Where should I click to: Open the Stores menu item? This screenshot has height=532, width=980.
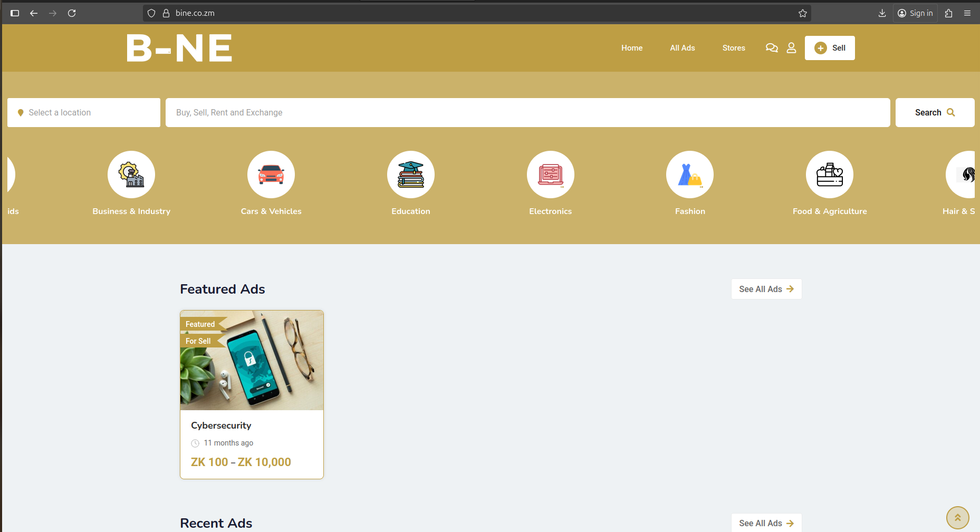[x=733, y=47]
